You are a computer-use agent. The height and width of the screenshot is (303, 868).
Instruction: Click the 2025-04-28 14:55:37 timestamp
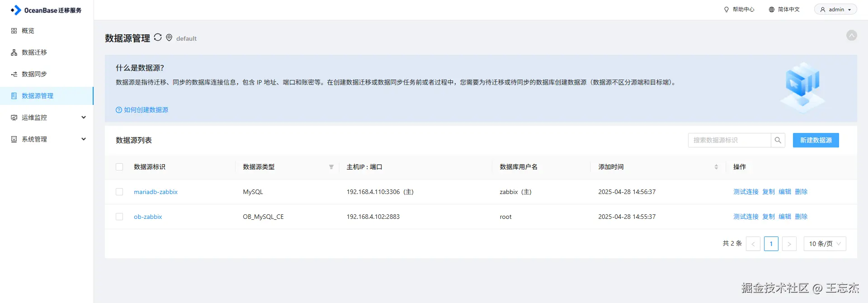click(x=627, y=217)
